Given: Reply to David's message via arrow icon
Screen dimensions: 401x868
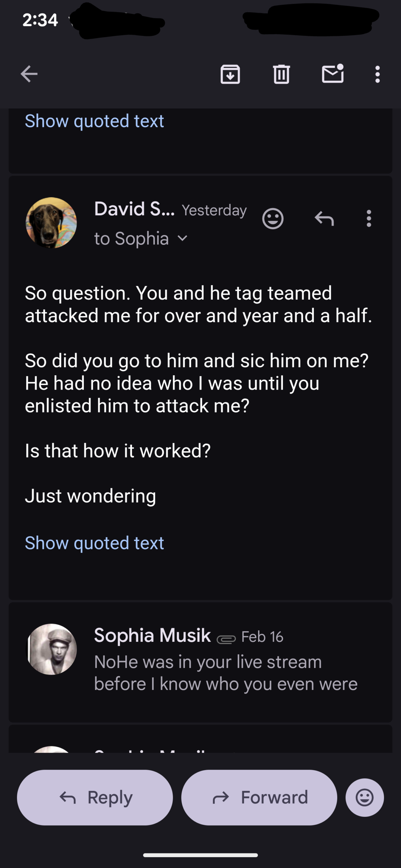Looking at the screenshot, I should [324, 219].
